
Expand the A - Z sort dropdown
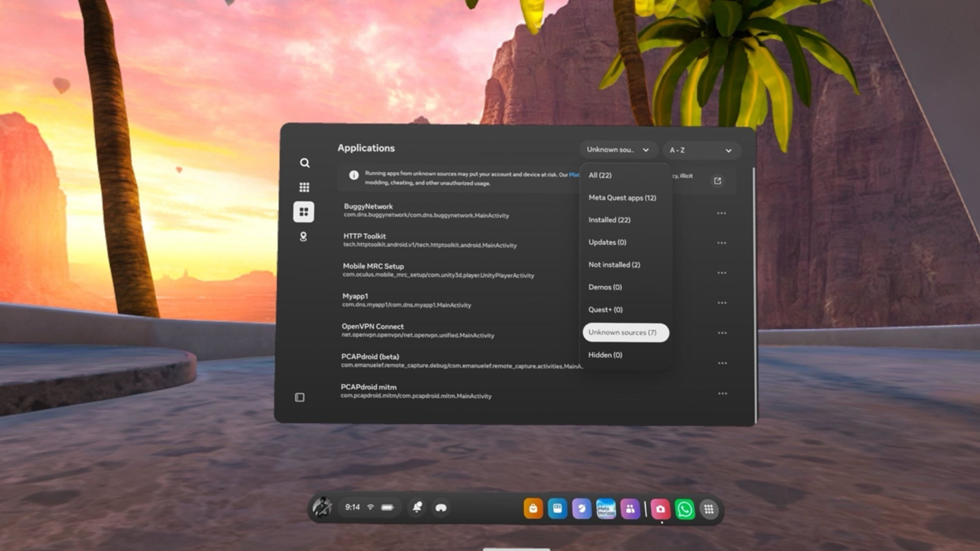pos(701,151)
